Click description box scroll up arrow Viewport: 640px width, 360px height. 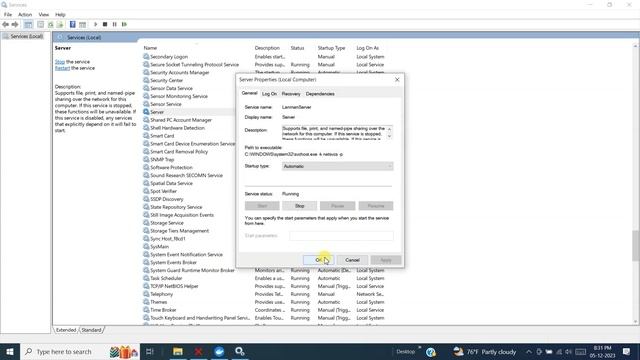point(389,129)
